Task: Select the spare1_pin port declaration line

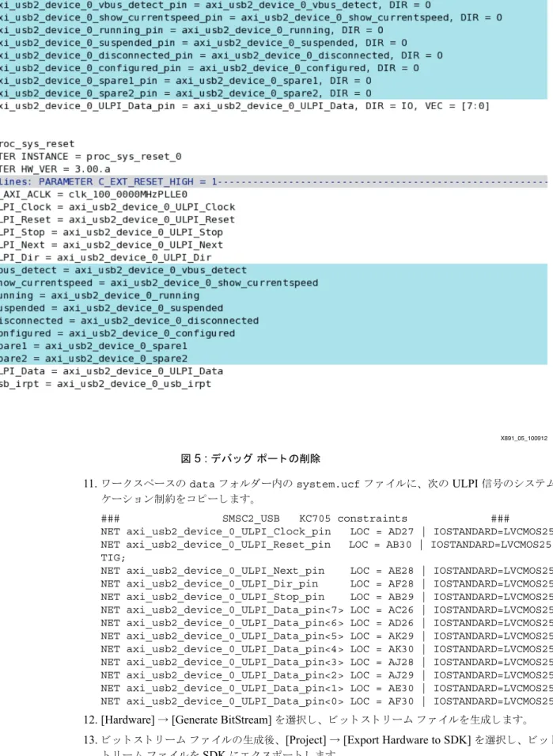Action: point(186,81)
